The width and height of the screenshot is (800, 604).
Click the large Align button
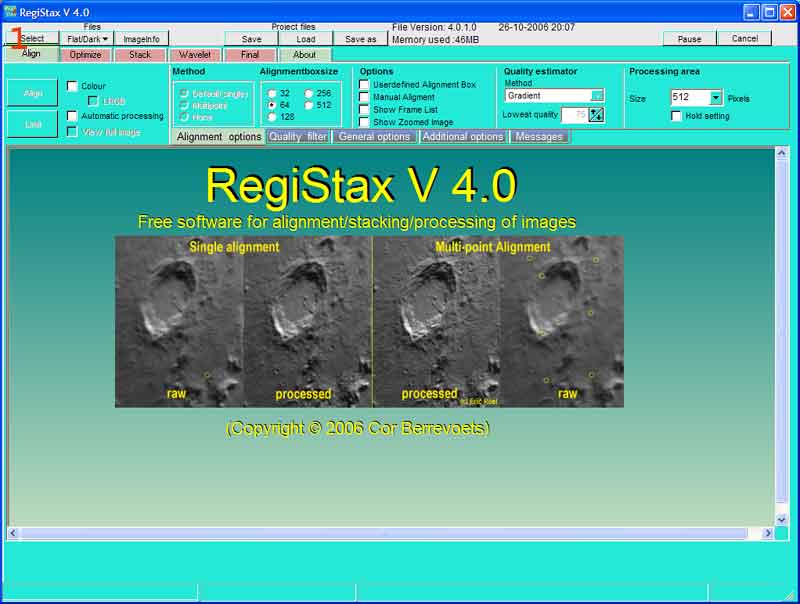[x=33, y=93]
